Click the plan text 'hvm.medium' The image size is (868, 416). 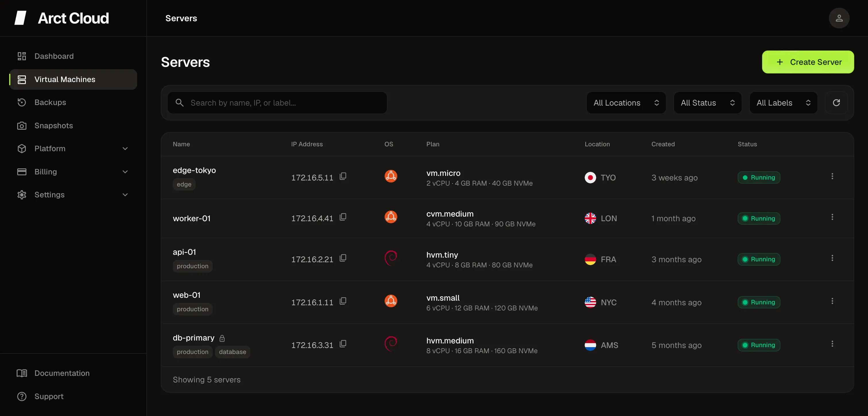click(450, 341)
